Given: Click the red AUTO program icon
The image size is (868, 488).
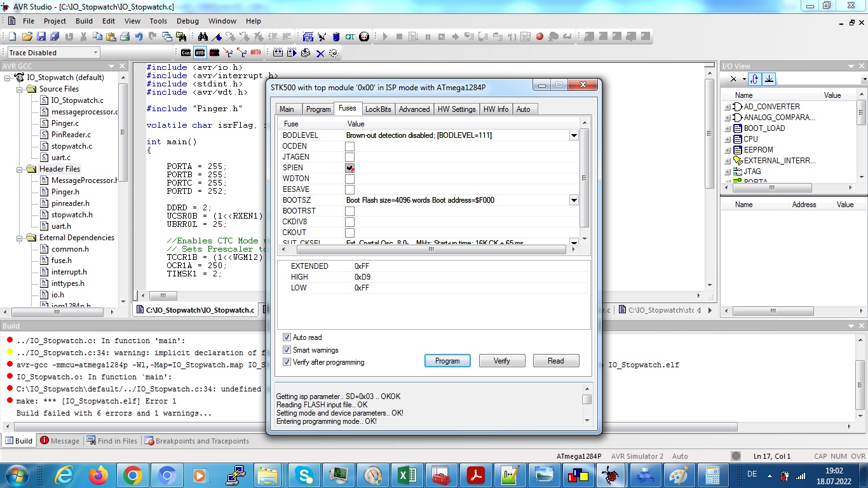Looking at the screenshot, I should pos(255,53).
